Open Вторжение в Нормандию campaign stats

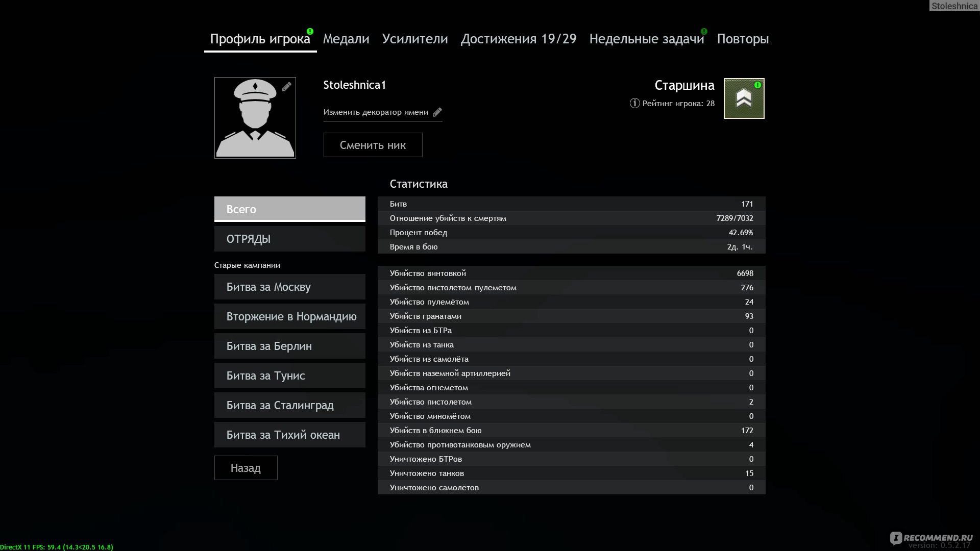290,316
